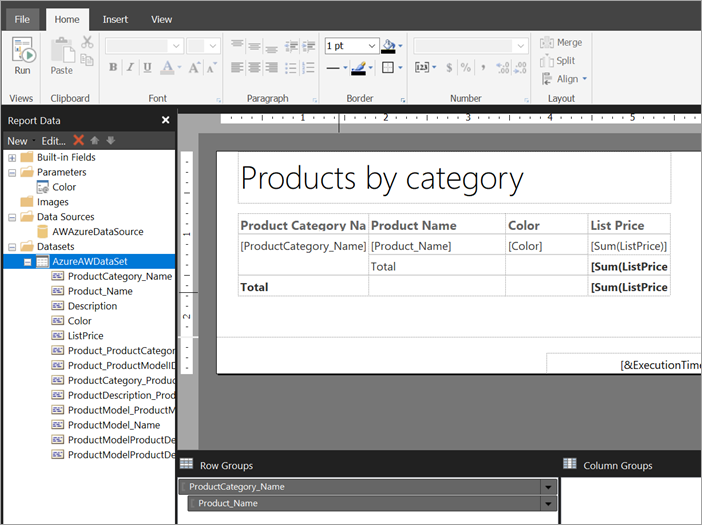The height and width of the screenshot is (525, 702).
Task: Toggle Italic font formatting
Action: 130,68
